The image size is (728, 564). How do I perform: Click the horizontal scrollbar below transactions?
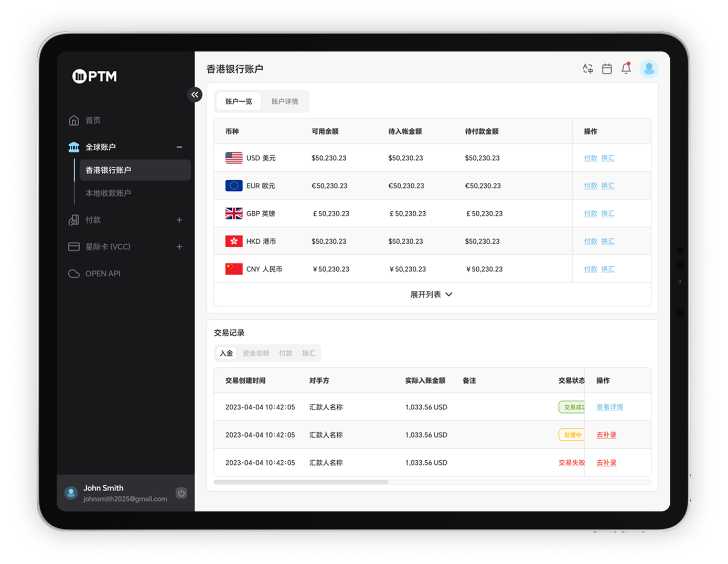[301, 482]
